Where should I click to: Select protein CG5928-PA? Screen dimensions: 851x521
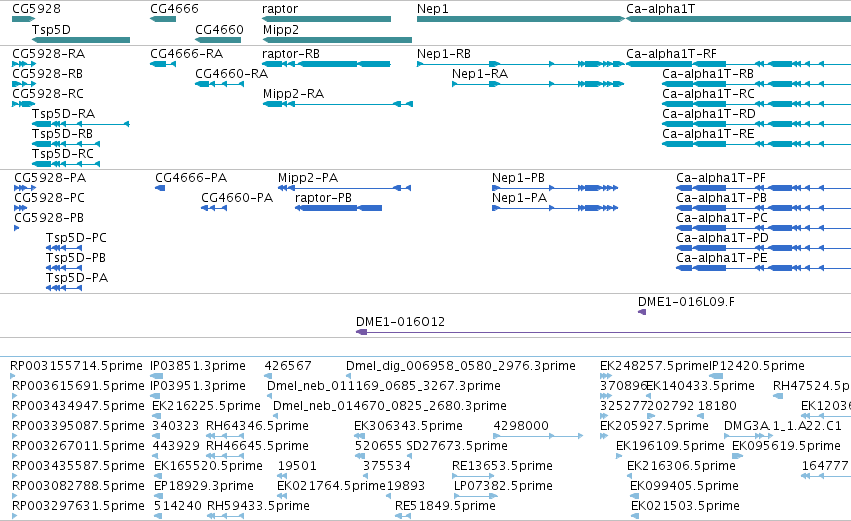click(x=50, y=178)
